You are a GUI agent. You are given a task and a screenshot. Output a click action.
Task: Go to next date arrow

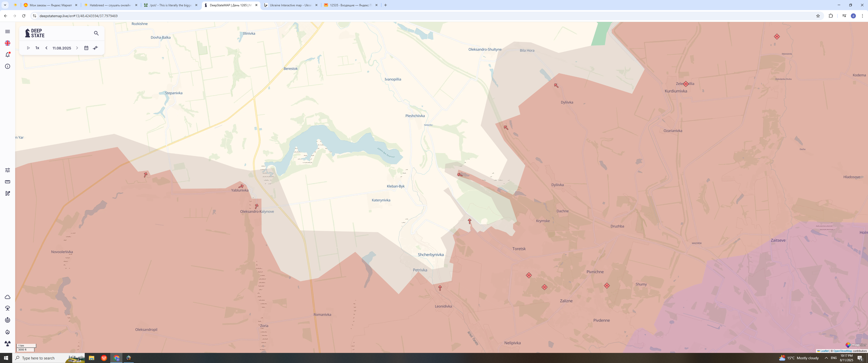pos(77,48)
